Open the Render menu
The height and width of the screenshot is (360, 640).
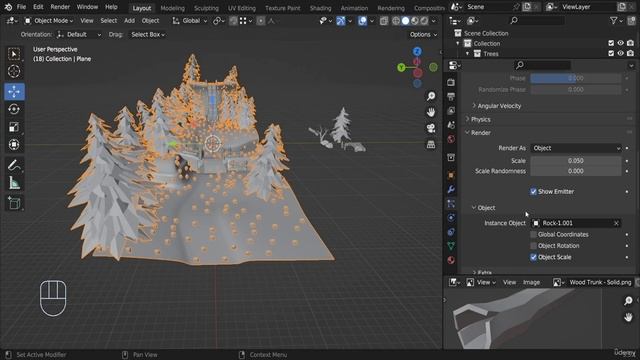pyautogui.click(x=60, y=7)
